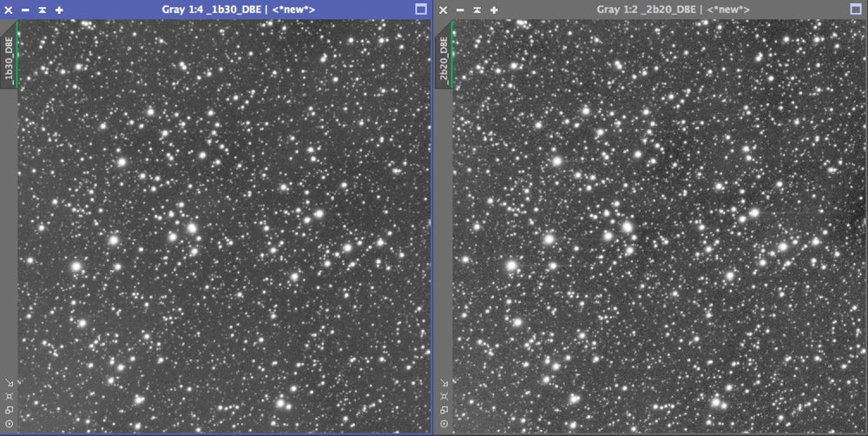Click the circular target icon in _2b20_DBE window
This screenshot has width=868, height=436.
(444, 423)
